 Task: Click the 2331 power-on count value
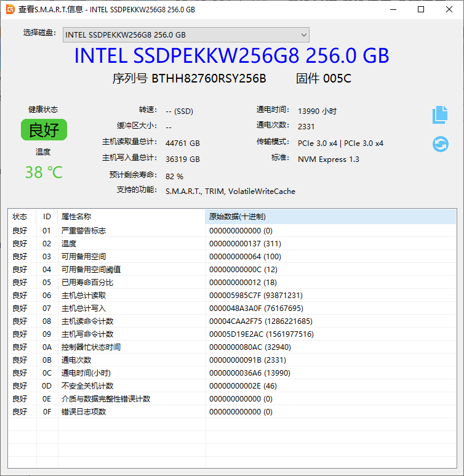coord(306,127)
